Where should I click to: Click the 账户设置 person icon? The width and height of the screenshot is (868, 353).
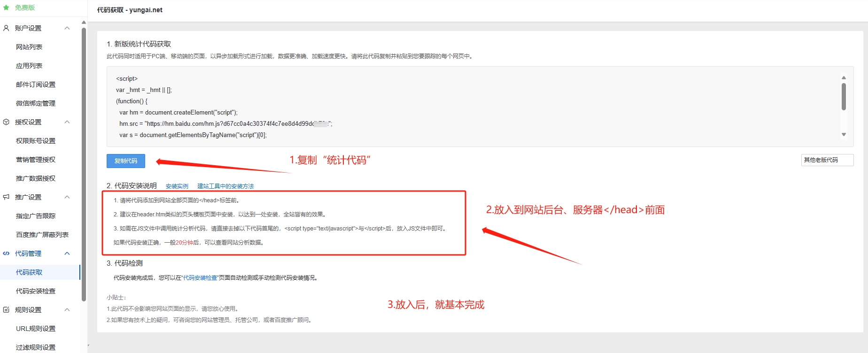coord(6,28)
